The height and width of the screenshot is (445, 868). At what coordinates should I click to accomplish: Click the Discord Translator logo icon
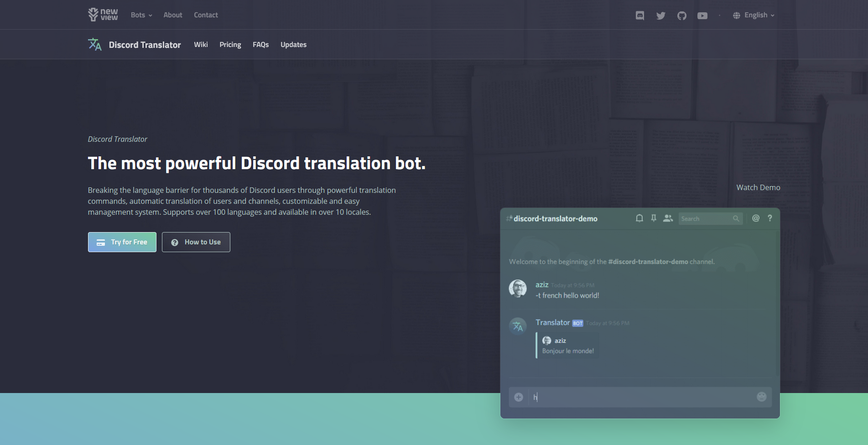pos(95,44)
